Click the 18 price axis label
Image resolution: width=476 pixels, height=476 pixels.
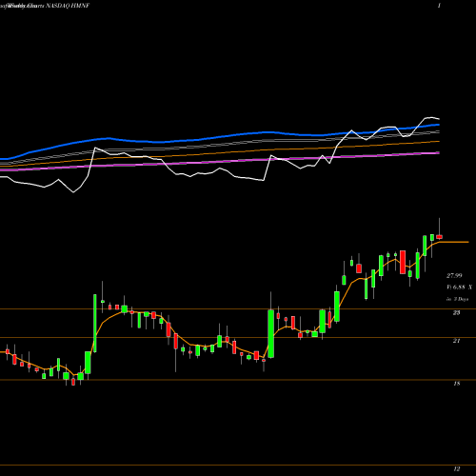click(x=456, y=384)
